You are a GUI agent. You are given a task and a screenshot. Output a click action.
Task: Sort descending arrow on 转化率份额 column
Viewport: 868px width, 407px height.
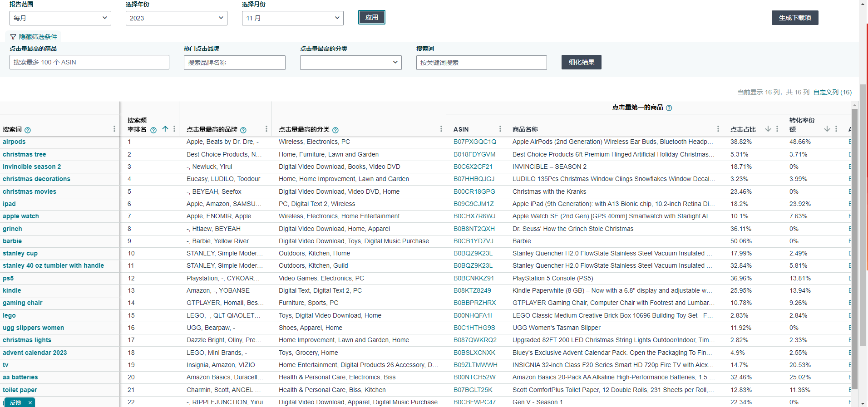[x=827, y=129]
